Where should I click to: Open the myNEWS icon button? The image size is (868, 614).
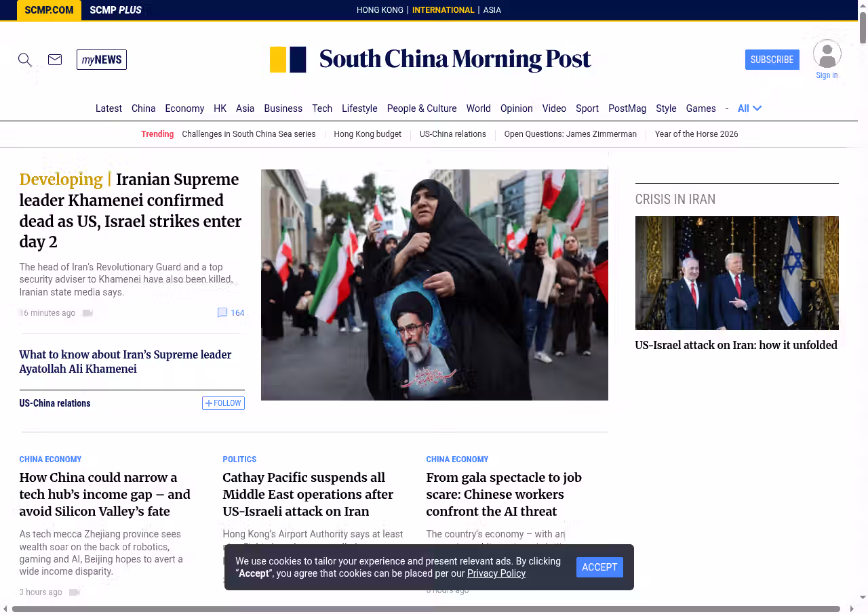(102, 60)
